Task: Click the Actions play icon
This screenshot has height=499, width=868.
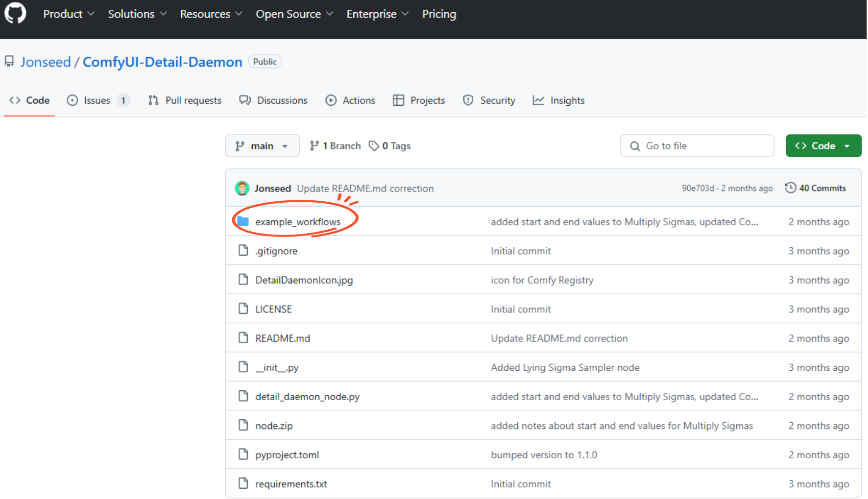Action: point(331,100)
